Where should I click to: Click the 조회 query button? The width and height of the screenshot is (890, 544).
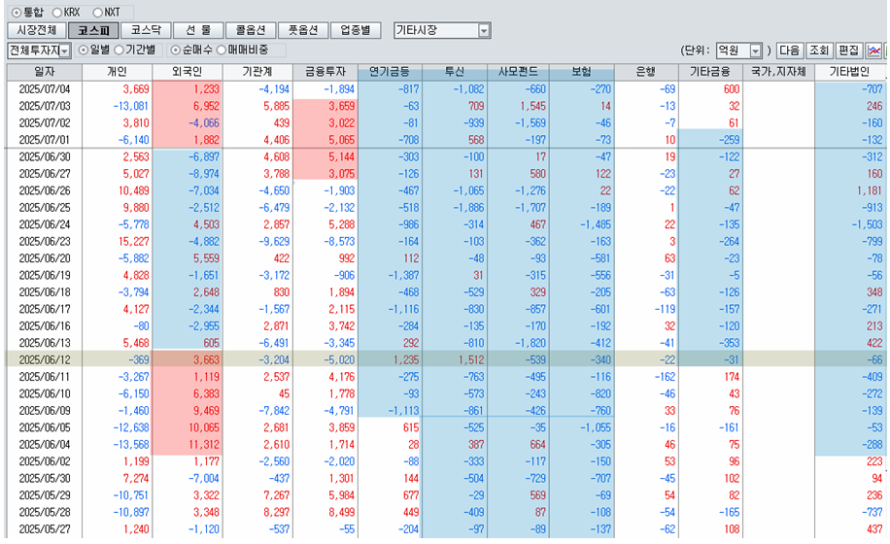tap(819, 50)
